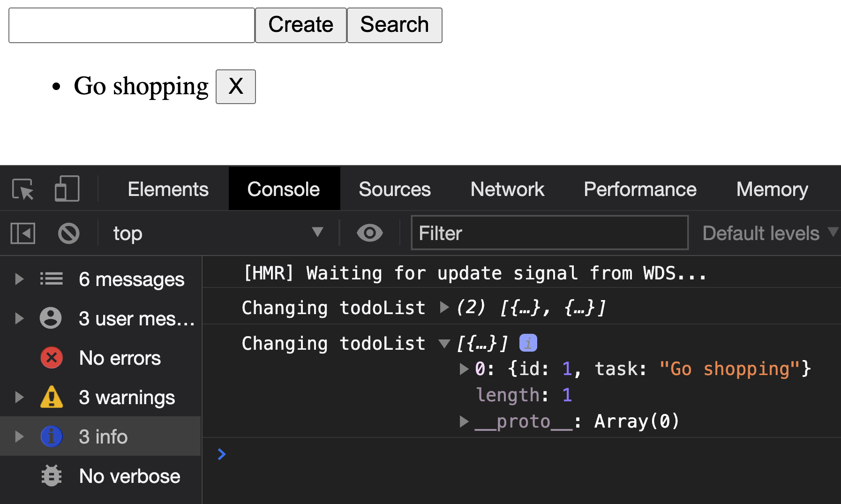The height and width of the screenshot is (504, 841).
Task: Click the info badge next to array
Action: tap(528, 343)
